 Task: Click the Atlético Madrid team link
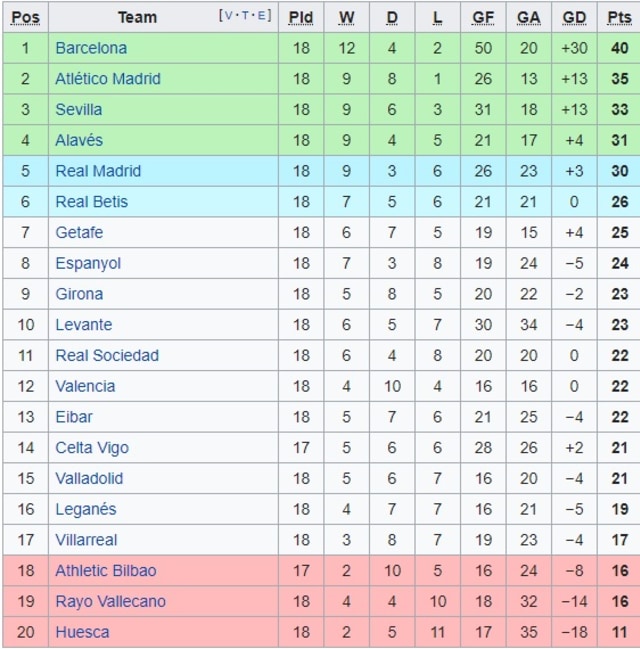pyautogui.click(x=108, y=79)
